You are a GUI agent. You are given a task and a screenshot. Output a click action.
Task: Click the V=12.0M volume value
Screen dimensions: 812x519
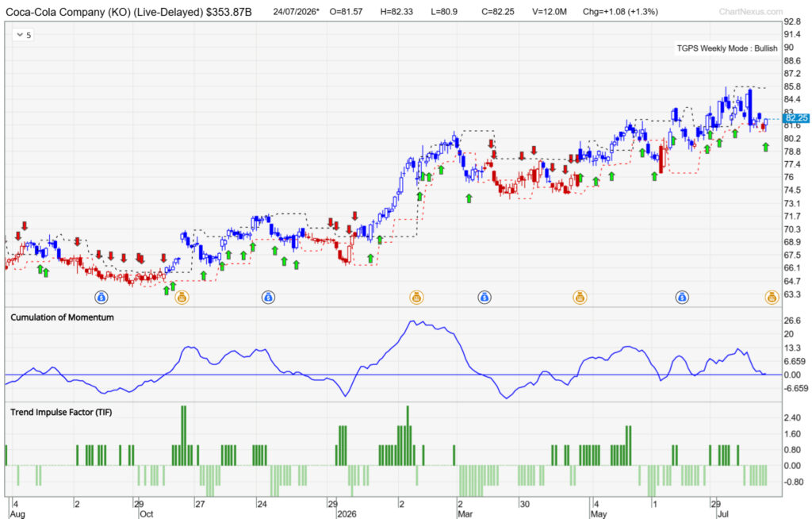550,11
